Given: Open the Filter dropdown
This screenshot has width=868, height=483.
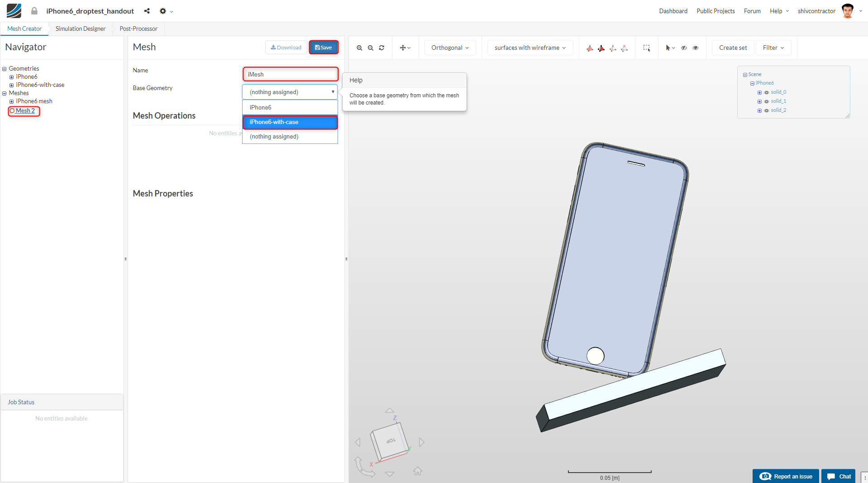Looking at the screenshot, I should pyautogui.click(x=773, y=48).
